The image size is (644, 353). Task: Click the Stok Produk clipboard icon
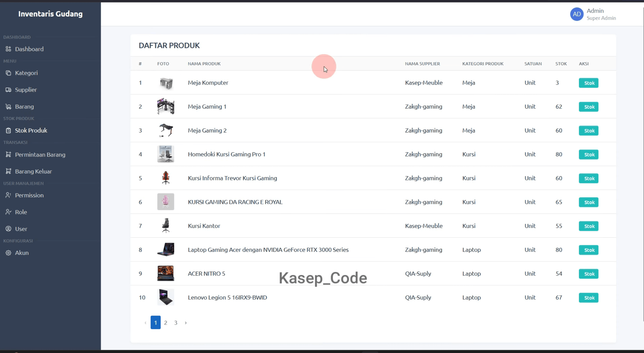click(x=8, y=130)
